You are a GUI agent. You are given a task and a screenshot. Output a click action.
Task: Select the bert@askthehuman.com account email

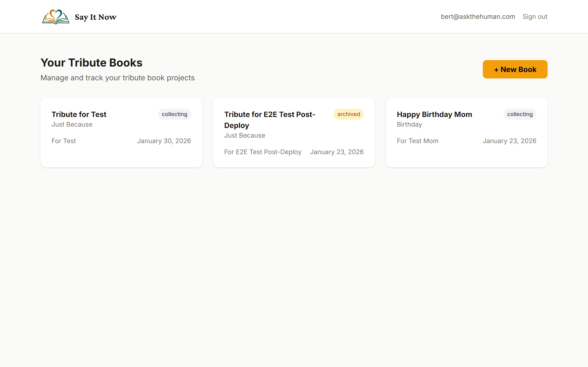(x=478, y=17)
